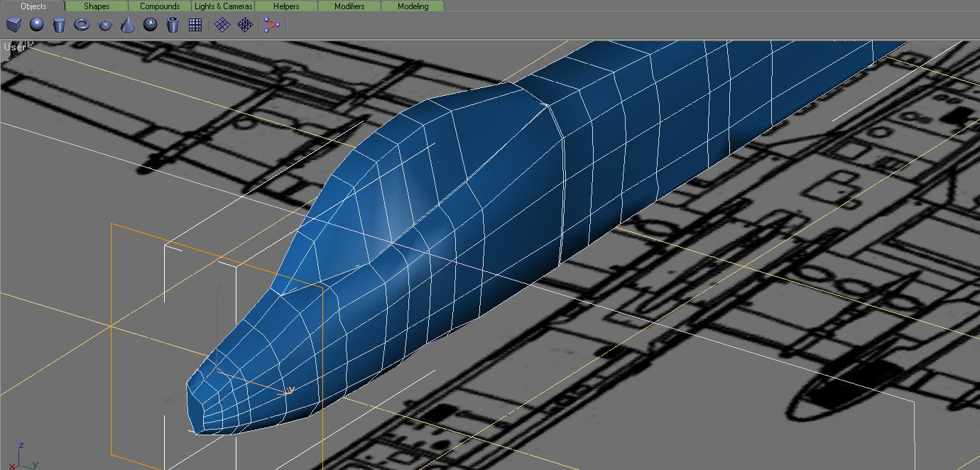Screen dimensions: 980x470
Task: Click the User viewport label
Action: 15,48
